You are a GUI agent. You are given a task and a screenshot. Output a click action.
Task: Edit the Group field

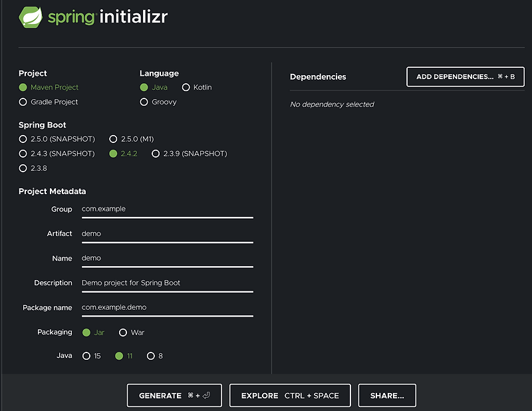click(166, 209)
